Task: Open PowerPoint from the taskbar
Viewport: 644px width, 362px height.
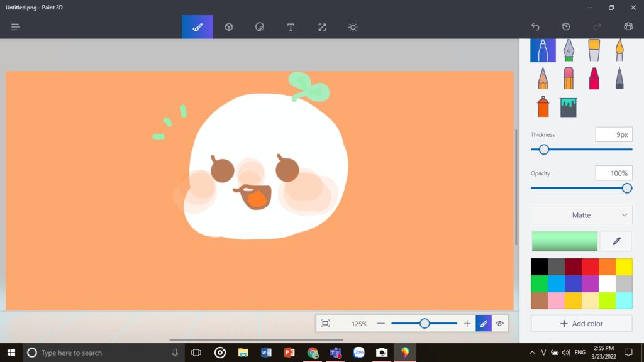Action: [x=289, y=353]
